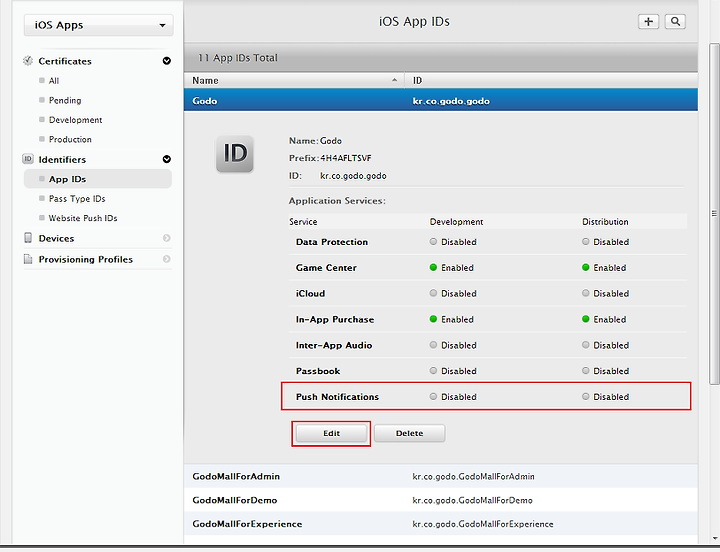Click Inter-App Audio Distribution status indicator
This screenshot has height=552, width=720.
coord(585,345)
